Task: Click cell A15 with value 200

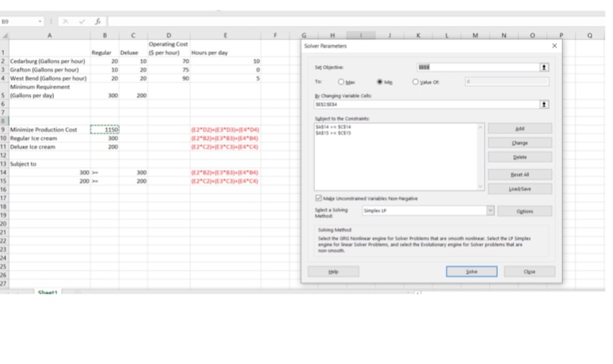Action: (x=50, y=181)
